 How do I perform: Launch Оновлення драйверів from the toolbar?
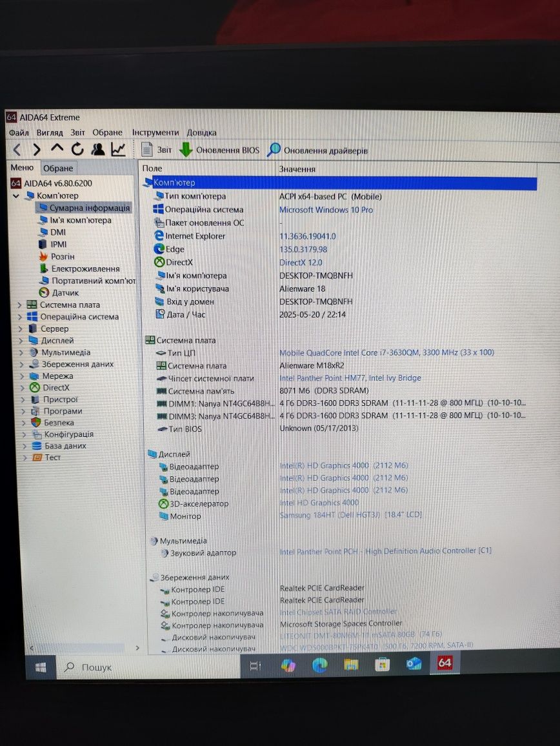[x=317, y=150]
